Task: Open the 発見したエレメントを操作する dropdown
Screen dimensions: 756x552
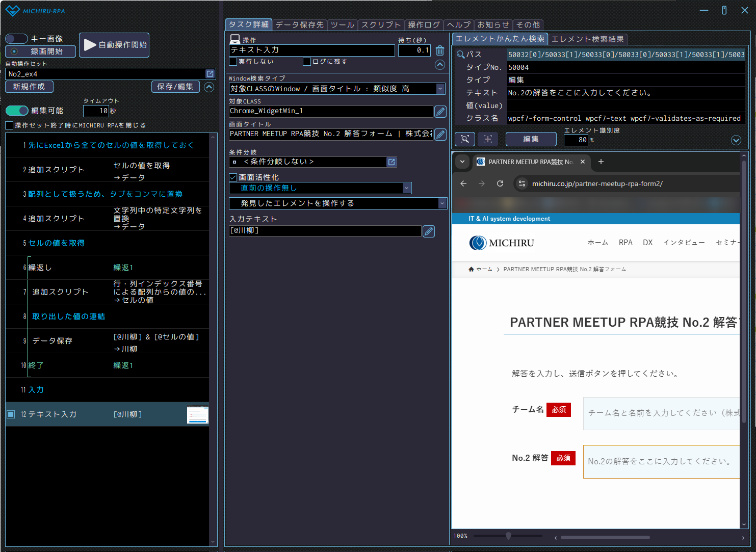Action: [441, 203]
